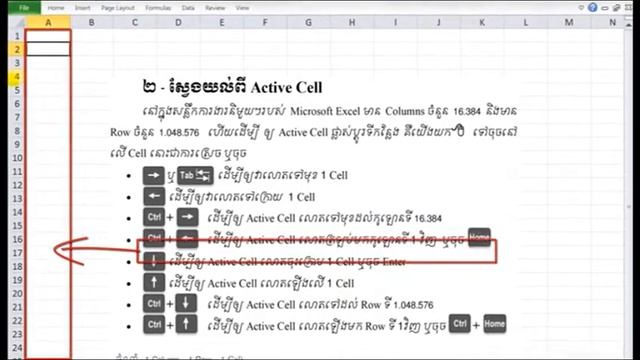640x360 pixels.
Task: Open the Page Layout tab
Action: tap(118, 8)
